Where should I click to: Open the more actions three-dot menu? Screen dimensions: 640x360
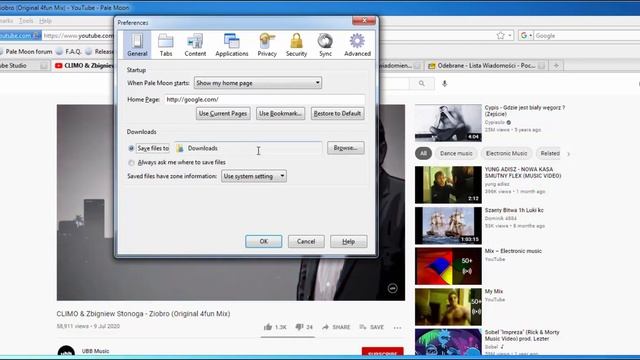(398, 327)
